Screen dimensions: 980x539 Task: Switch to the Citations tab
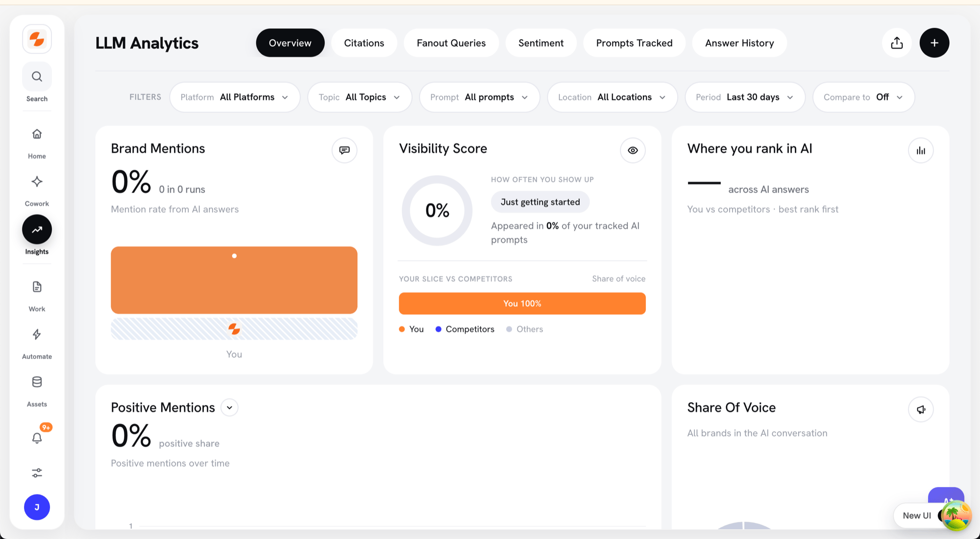click(x=364, y=43)
